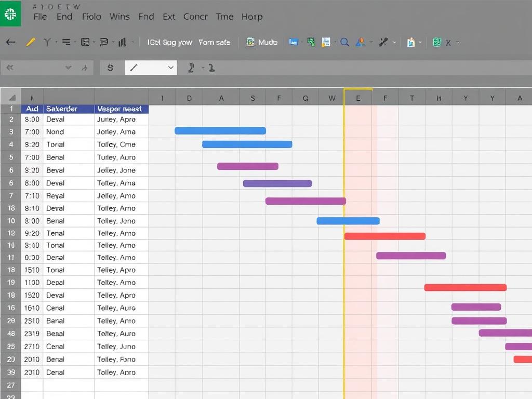Viewport: 532px width, 399px height.
Task: Click the ICst Spg yow button
Action: 170,42
